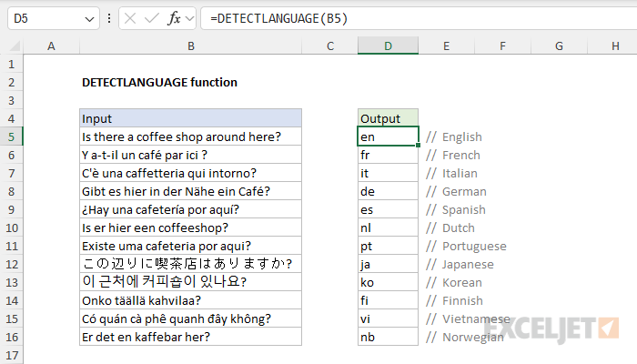Open the Insert Function fx button
This screenshot has width=637, height=364.
click(174, 18)
